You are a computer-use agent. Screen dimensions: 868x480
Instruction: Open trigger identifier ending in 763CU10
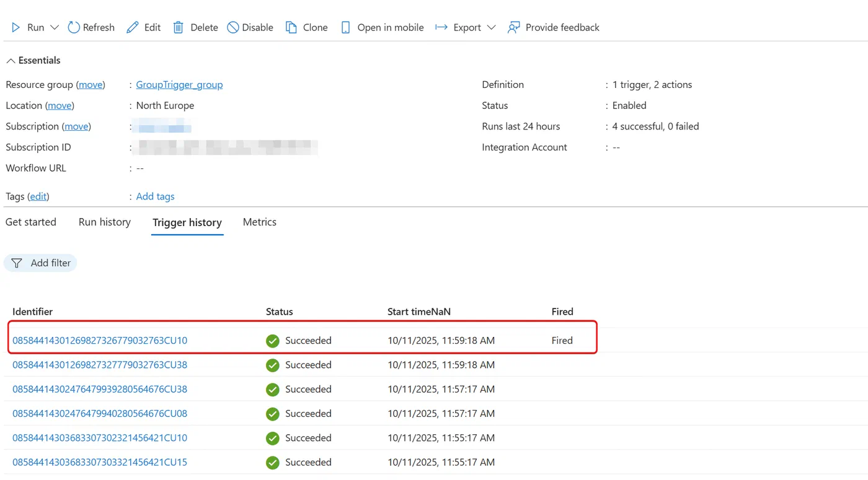[x=100, y=341]
